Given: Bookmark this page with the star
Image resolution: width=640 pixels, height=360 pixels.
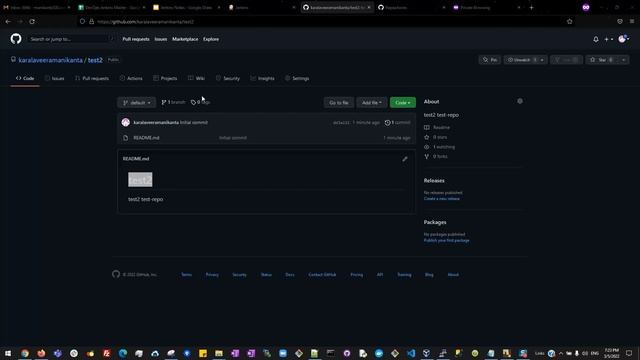Looking at the screenshot, I should point(570,22).
